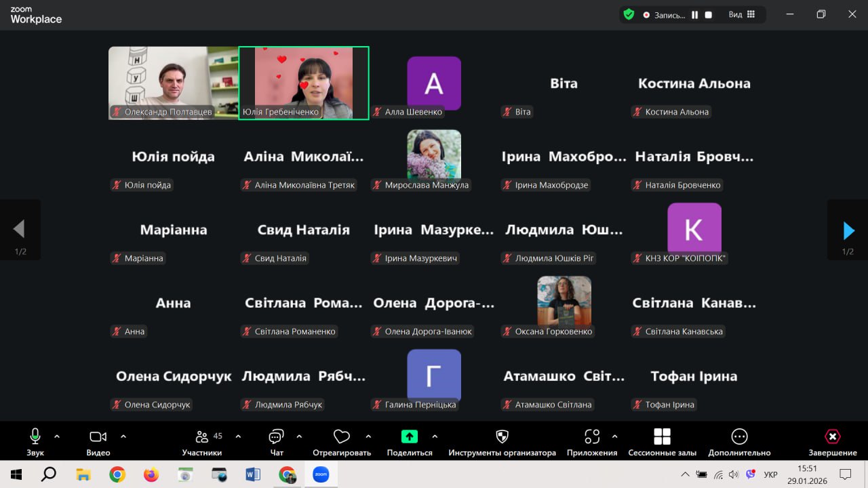Expand the share options arrow
Screen dimensions: 868x488
(435, 436)
